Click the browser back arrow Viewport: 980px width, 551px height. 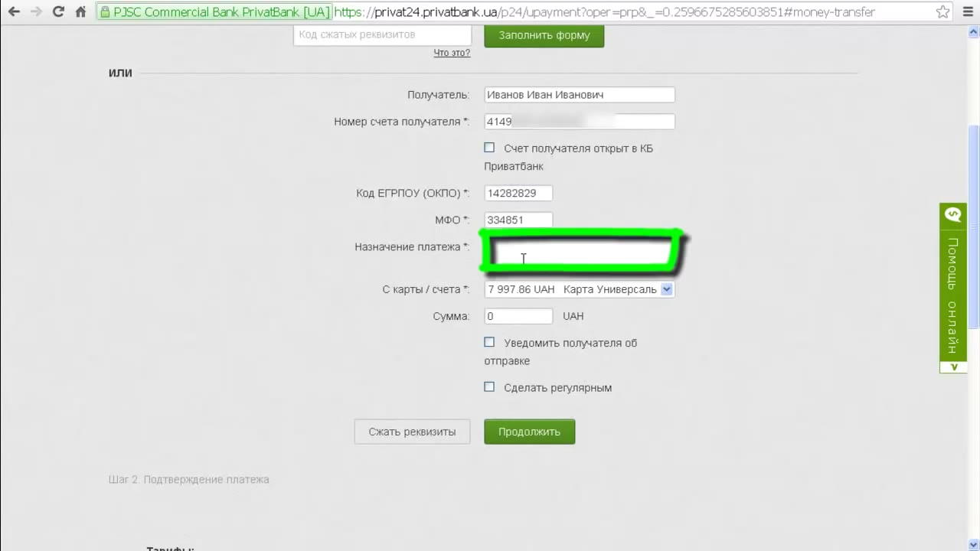tap(13, 12)
